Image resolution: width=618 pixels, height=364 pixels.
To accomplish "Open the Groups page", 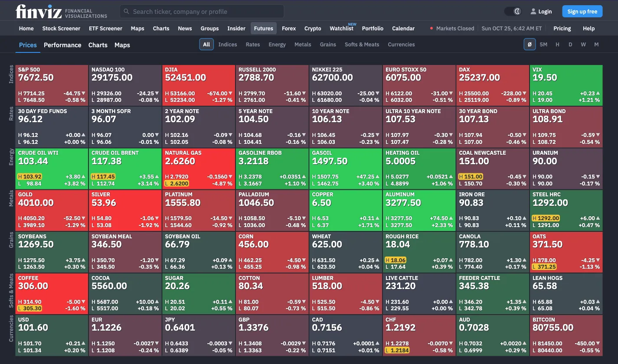I will click(209, 29).
